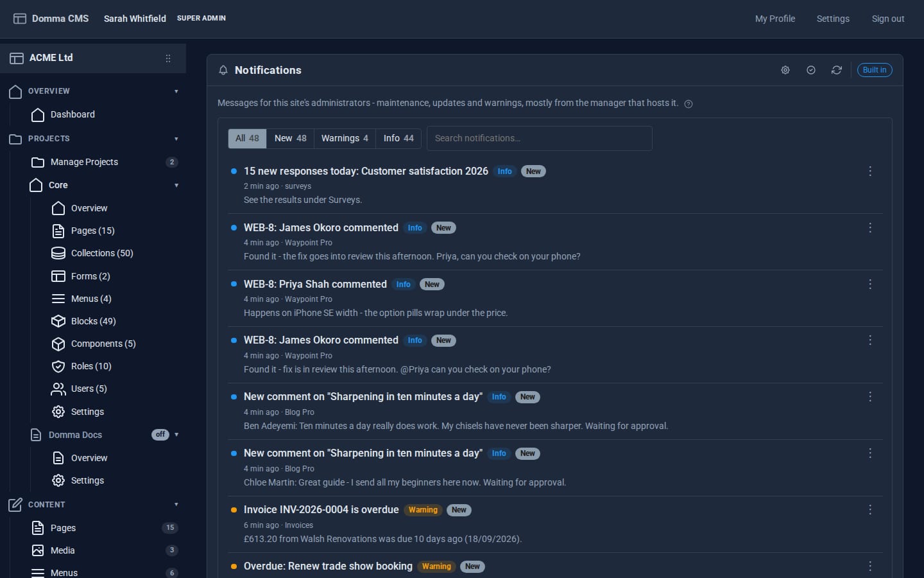
Task: Click the Warning badge on the invoice notification
Action: (x=423, y=510)
